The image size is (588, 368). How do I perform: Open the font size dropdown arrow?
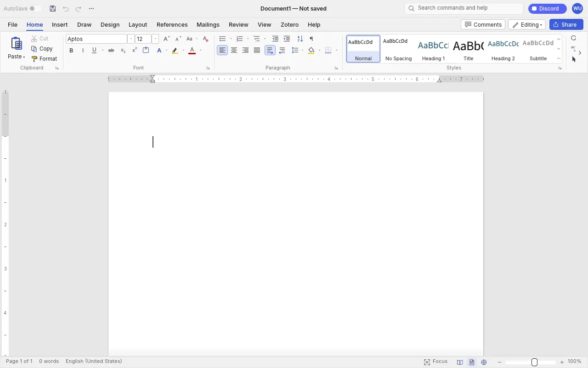point(155,39)
